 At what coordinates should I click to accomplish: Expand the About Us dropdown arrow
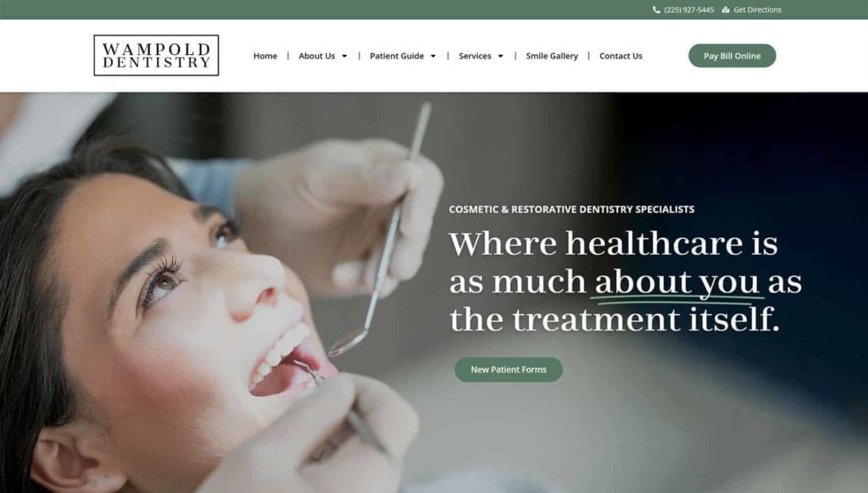(344, 56)
